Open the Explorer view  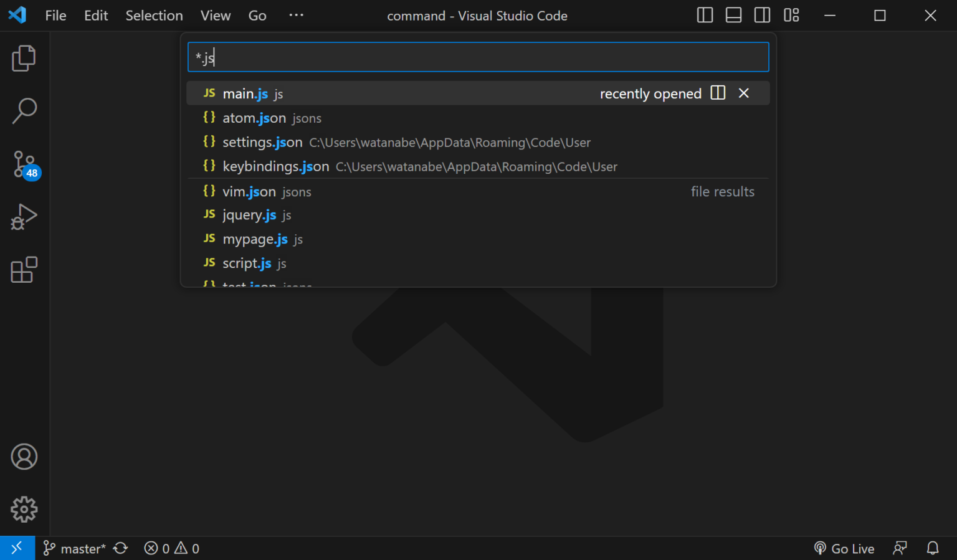point(24,57)
